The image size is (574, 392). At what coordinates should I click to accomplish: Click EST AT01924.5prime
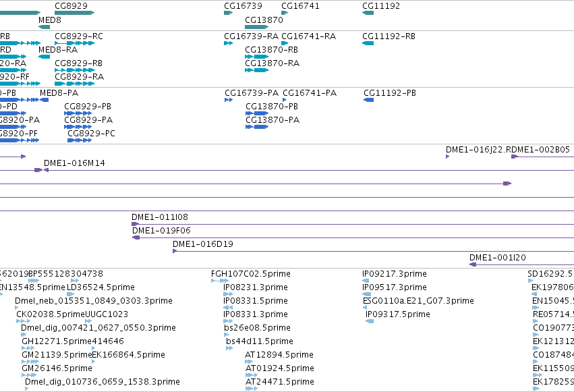[x=252, y=375]
